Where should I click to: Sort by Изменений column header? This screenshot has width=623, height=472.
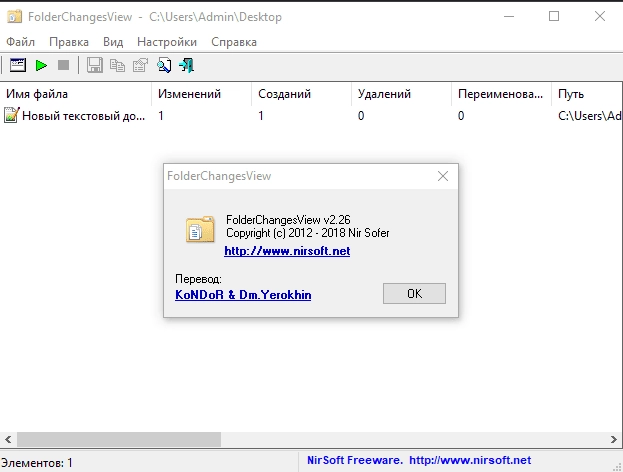pyautogui.click(x=201, y=94)
